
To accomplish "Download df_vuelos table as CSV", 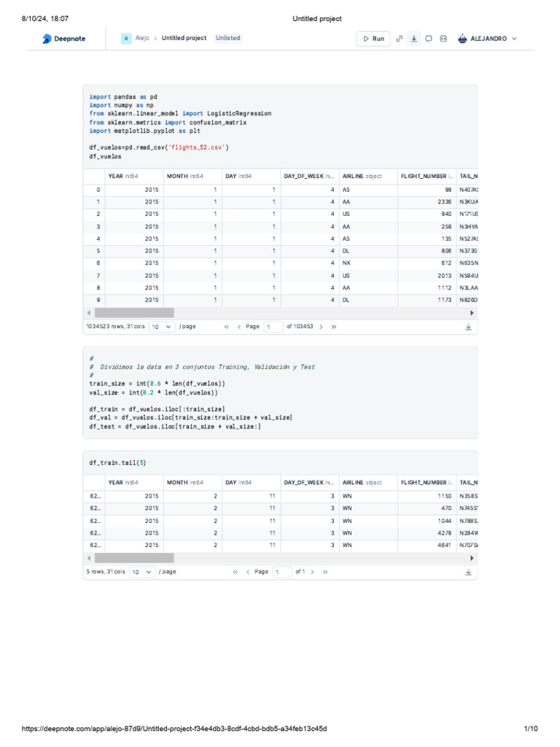I will [x=468, y=327].
